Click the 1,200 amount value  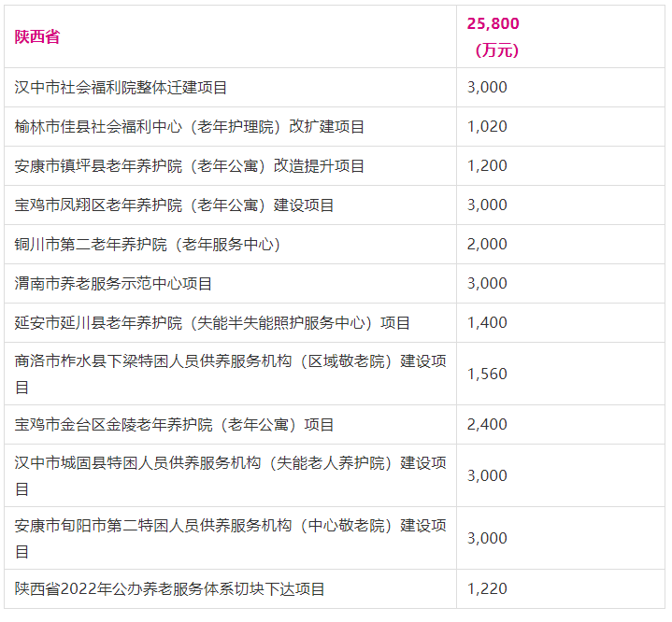point(486,166)
